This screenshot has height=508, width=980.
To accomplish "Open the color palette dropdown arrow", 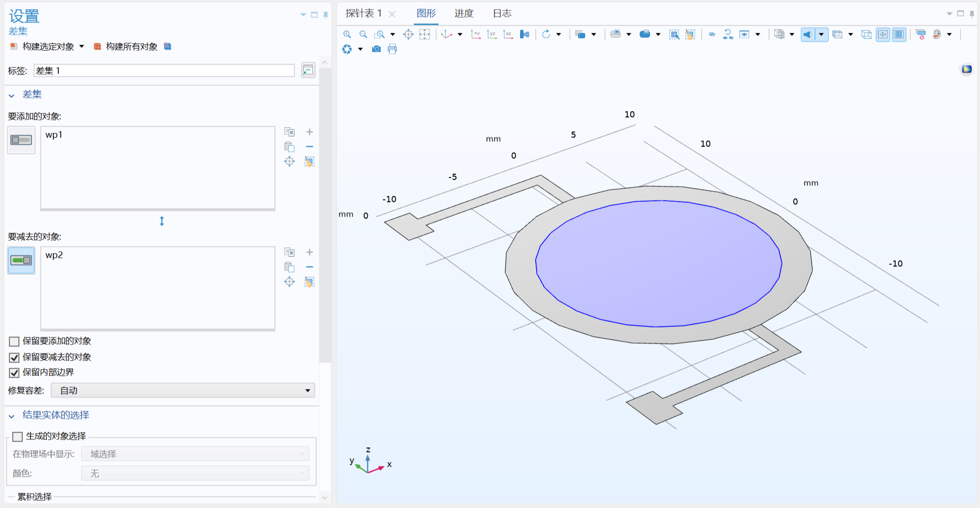I will point(949,34).
